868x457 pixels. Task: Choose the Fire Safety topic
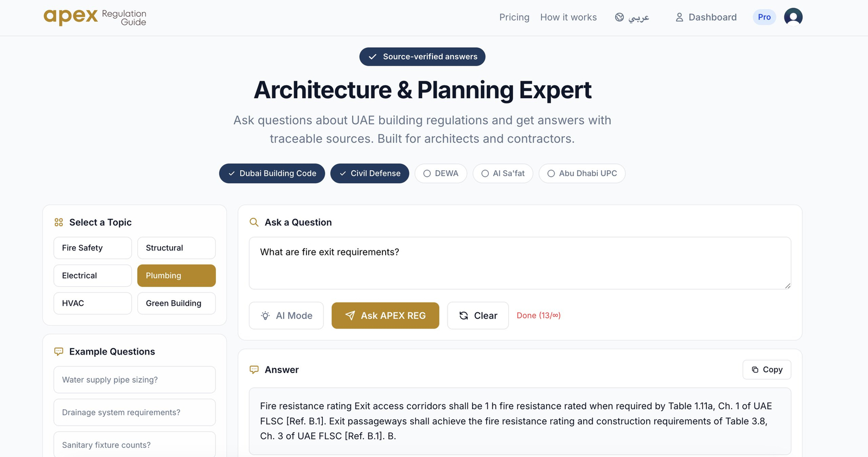click(93, 248)
